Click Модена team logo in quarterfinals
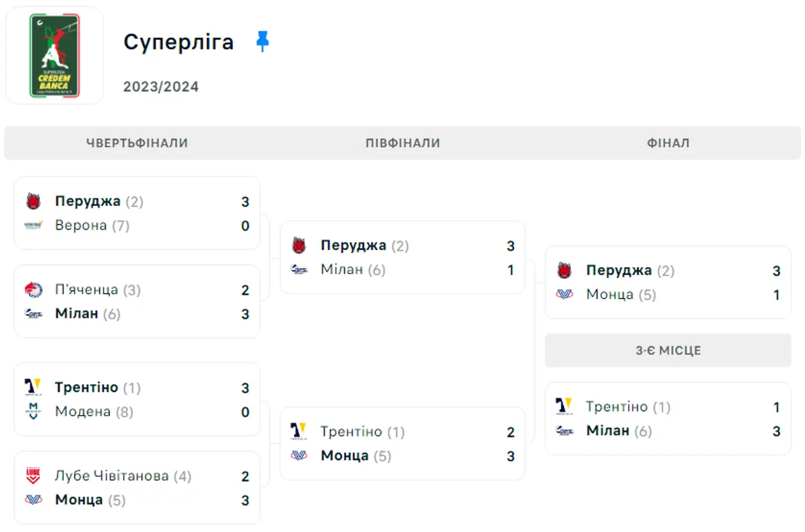805x532 pixels. pos(33,412)
